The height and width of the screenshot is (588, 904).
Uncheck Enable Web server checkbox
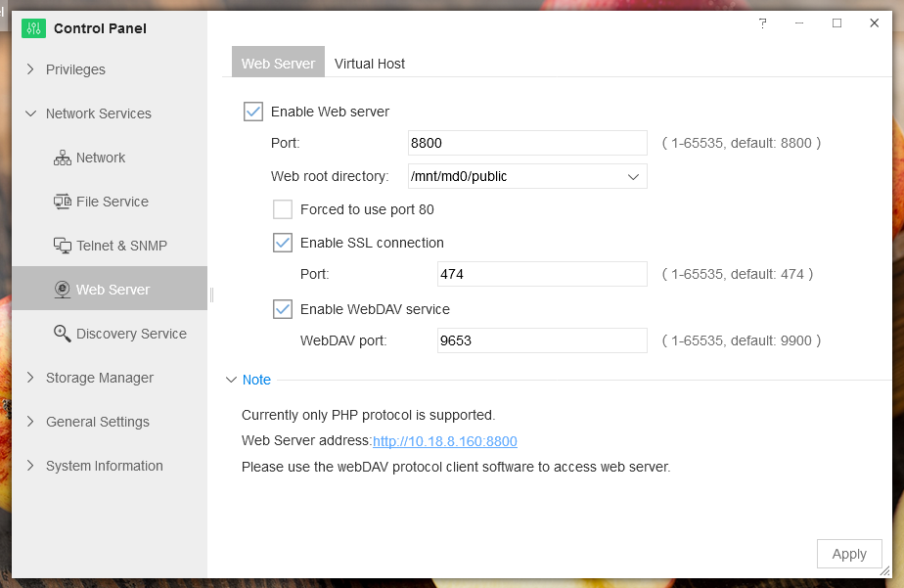[x=253, y=112]
